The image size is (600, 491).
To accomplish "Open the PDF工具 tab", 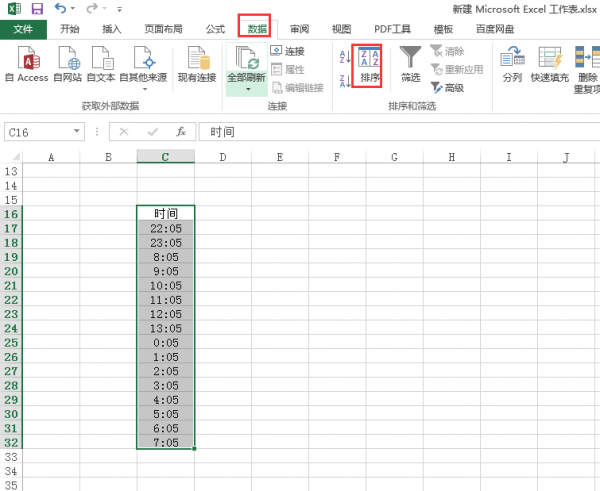I will pos(393,29).
